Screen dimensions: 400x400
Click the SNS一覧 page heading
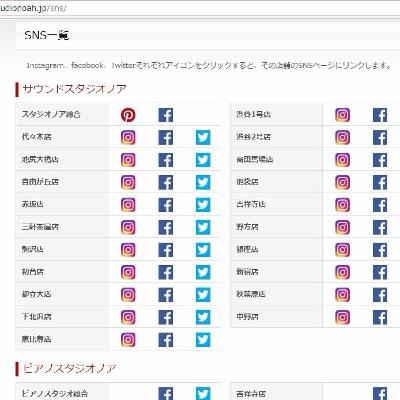point(47,35)
